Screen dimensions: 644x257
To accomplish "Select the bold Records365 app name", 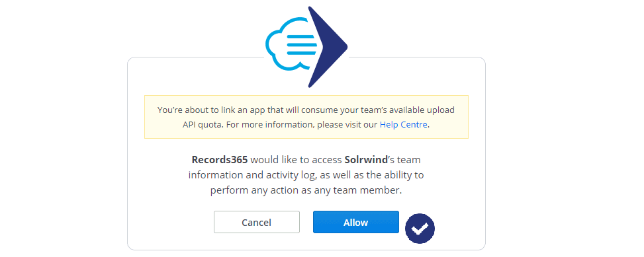I will [220, 159].
